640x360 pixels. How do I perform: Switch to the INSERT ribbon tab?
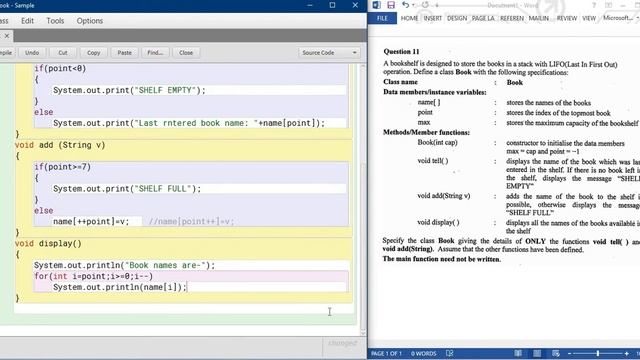(x=433, y=18)
